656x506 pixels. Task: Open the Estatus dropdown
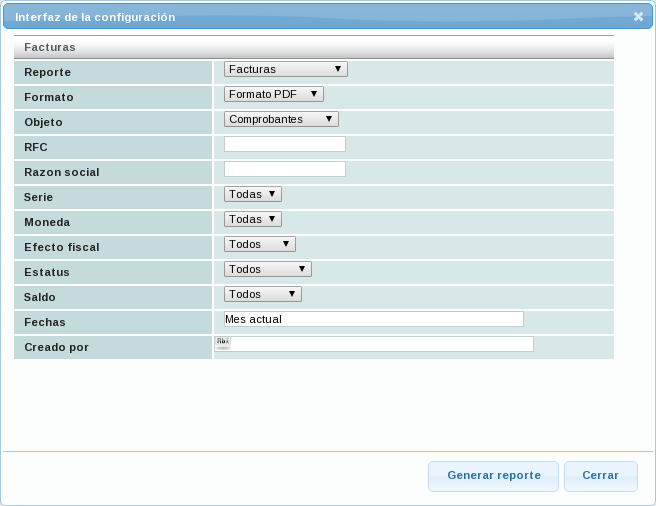(x=267, y=269)
